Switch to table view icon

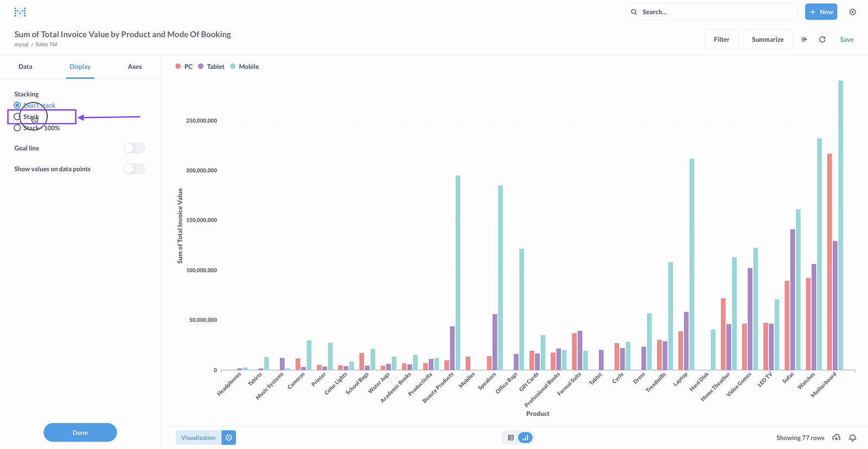pos(510,438)
